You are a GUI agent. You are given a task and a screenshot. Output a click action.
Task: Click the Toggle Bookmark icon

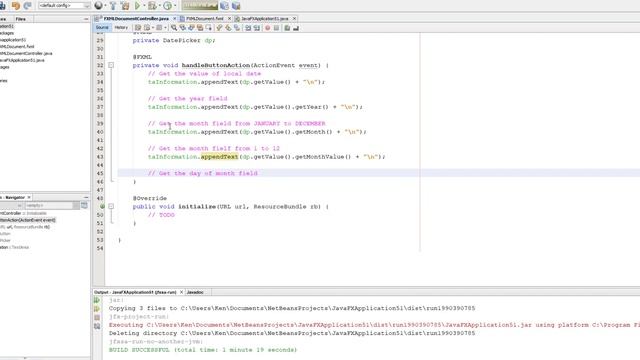237,28
